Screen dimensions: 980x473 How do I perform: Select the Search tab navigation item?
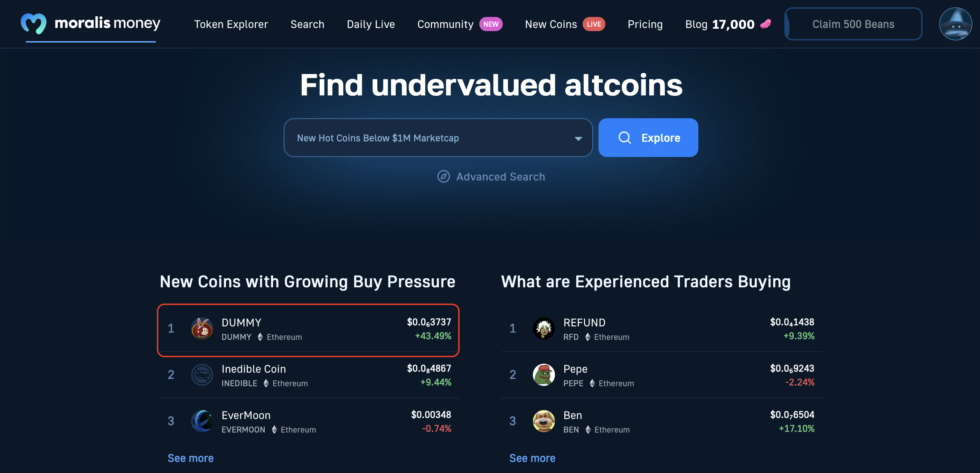pos(307,24)
